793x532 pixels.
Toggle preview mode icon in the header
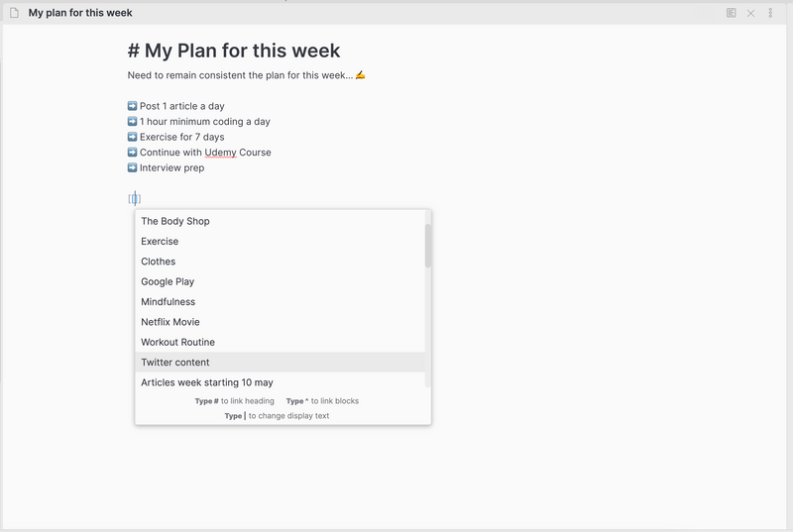click(731, 13)
